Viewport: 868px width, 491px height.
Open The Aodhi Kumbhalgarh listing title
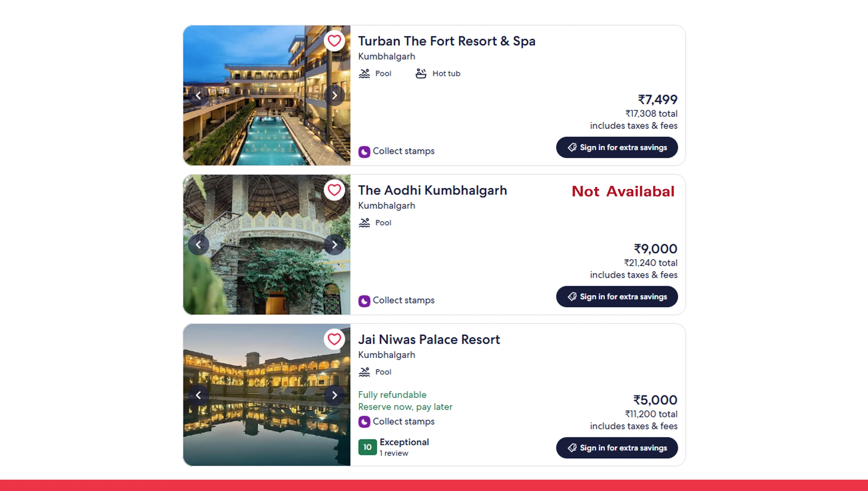[432, 190]
